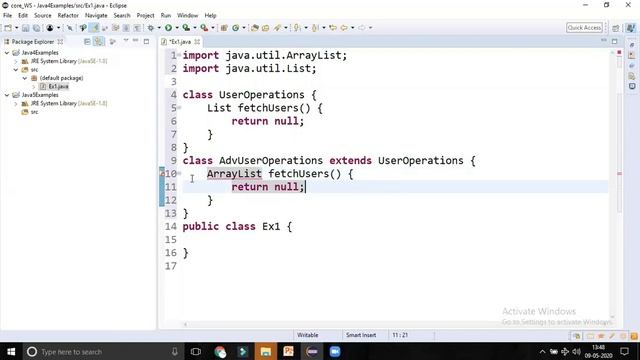Open the Navigate menu
The image size is (640, 360).
tap(96, 16)
